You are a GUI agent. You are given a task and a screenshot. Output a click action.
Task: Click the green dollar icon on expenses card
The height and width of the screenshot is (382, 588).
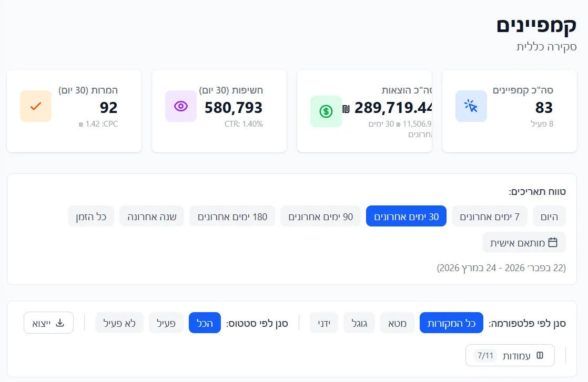click(326, 111)
